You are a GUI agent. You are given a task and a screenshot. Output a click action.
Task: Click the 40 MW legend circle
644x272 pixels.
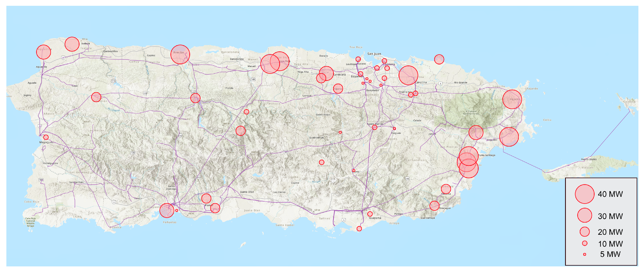[x=585, y=194]
